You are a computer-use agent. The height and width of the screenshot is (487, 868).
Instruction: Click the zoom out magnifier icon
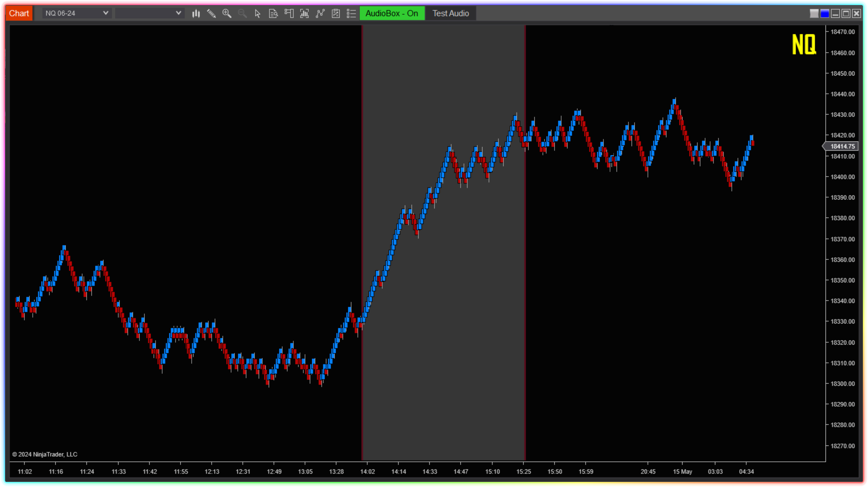point(242,13)
